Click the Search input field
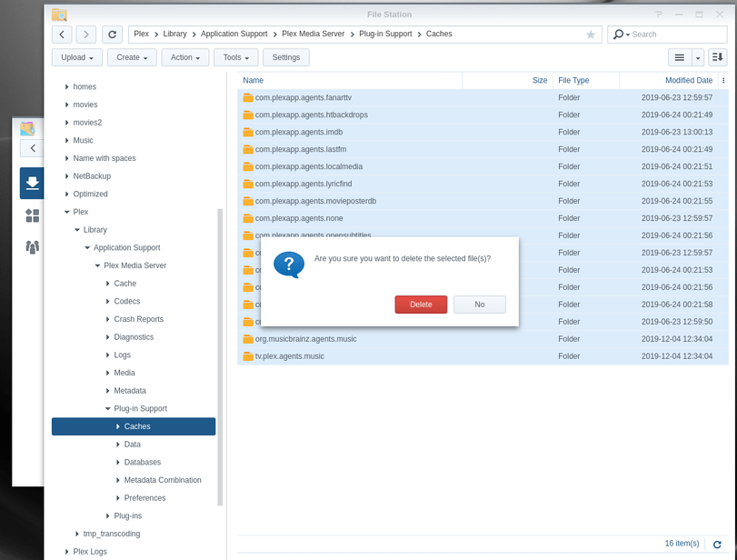The width and height of the screenshot is (737, 560). 677,35
